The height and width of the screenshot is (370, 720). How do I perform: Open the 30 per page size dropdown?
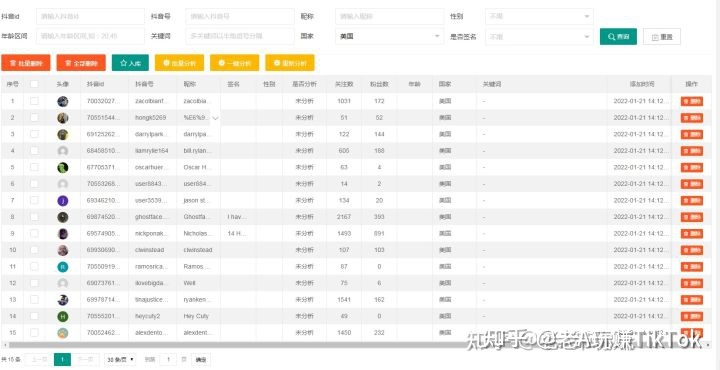click(120, 359)
